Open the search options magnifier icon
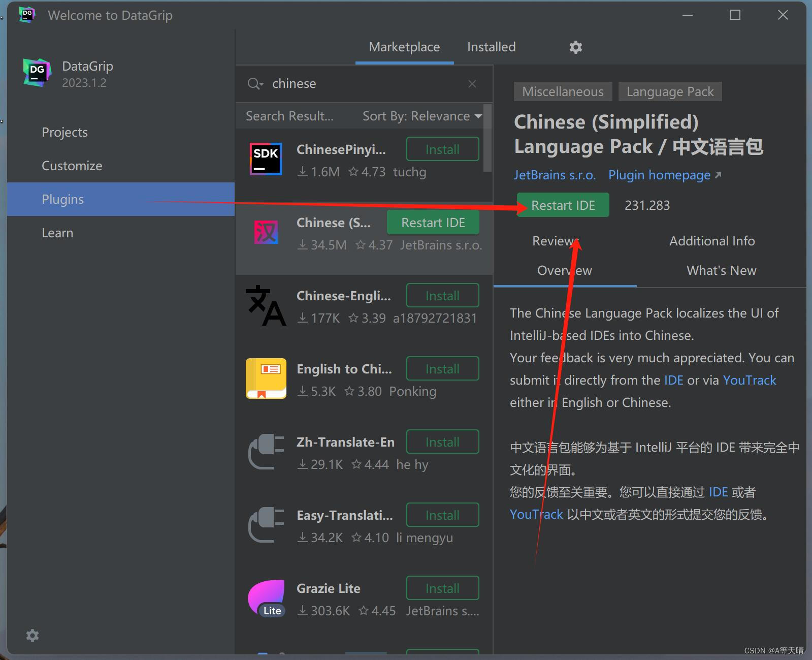This screenshot has width=812, height=660. [x=255, y=84]
